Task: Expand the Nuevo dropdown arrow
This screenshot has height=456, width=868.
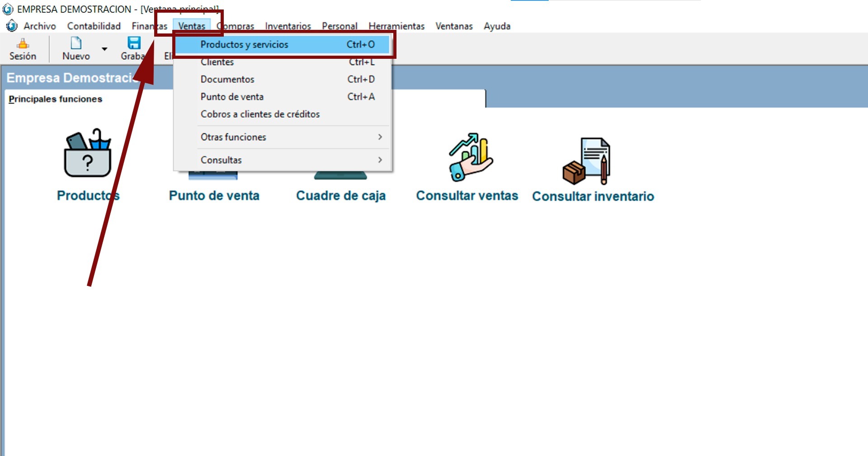Action: click(x=104, y=49)
